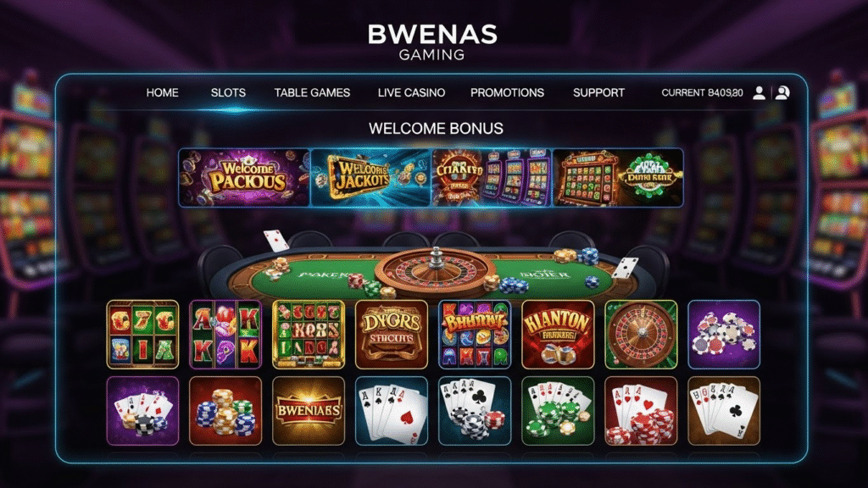868x488 pixels.
Task: Open the Support page
Action: 598,93
